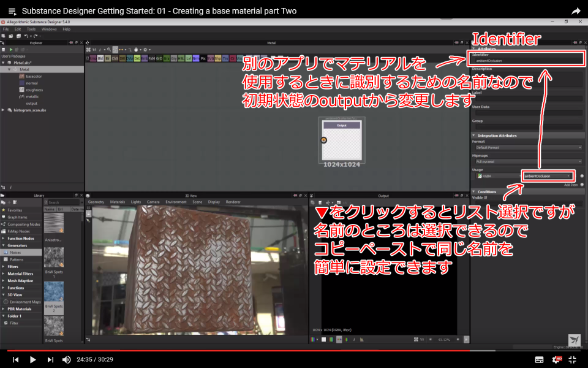Select the output item in Explorer
This screenshot has height=368, width=588.
click(31, 103)
